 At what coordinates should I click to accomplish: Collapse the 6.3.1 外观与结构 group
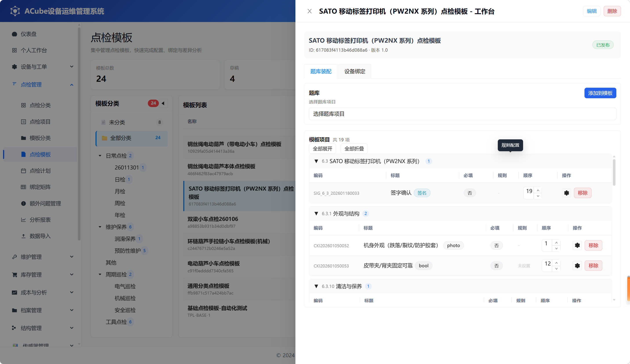pyautogui.click(x=316, y=214)
